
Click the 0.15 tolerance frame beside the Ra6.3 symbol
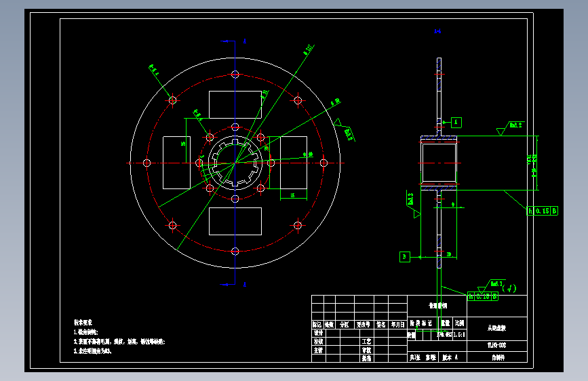point(483,296)
